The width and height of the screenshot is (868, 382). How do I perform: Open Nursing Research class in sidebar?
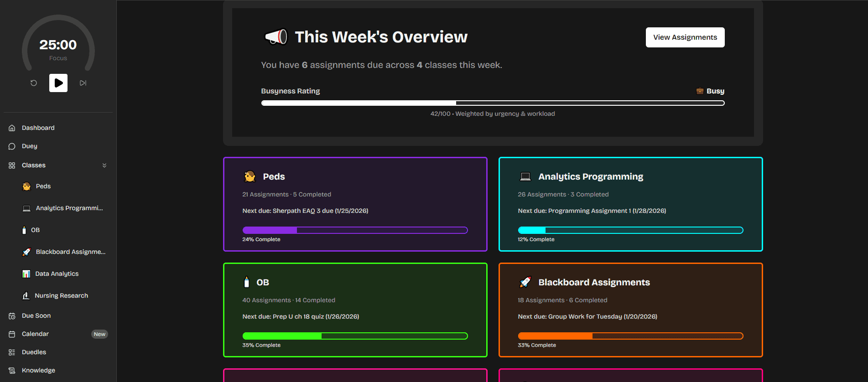click(x=62, y=296)
